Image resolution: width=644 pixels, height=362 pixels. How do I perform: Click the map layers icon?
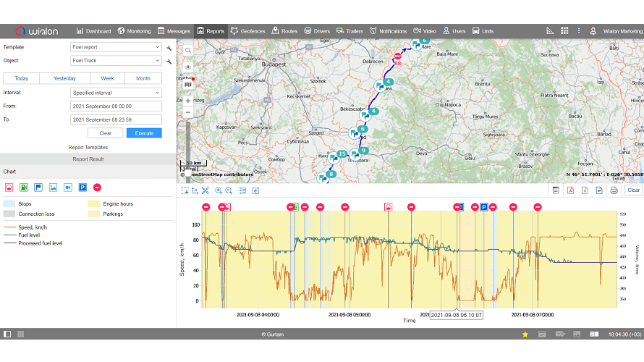coord(187,84)
